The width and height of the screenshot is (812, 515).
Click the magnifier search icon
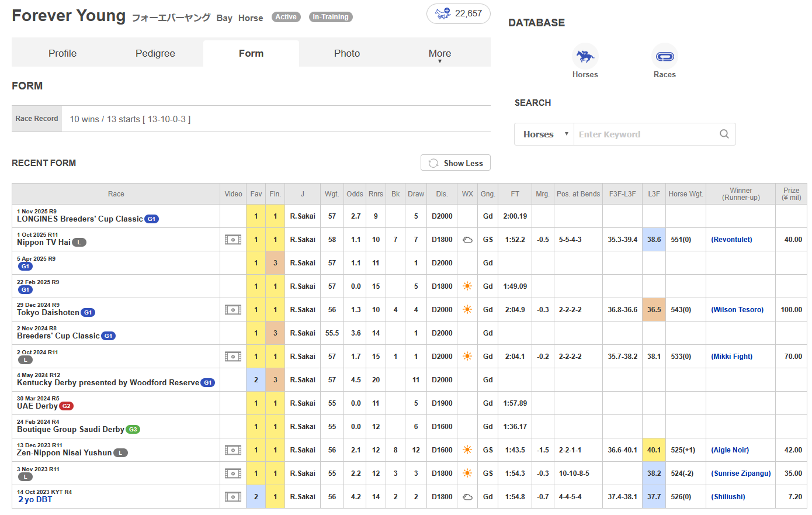[724, 134]
